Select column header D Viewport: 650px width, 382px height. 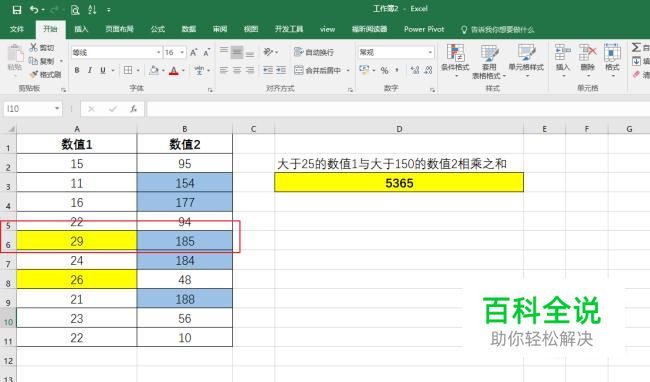pos(399,129)
